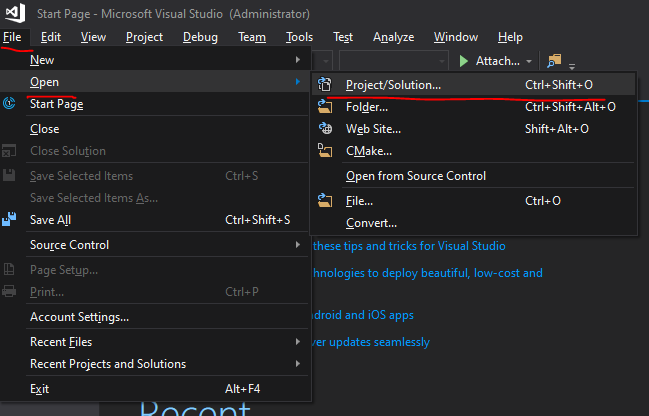Click the green Attach play icon
The image size is (649, 416).
(x=464, y=61)
